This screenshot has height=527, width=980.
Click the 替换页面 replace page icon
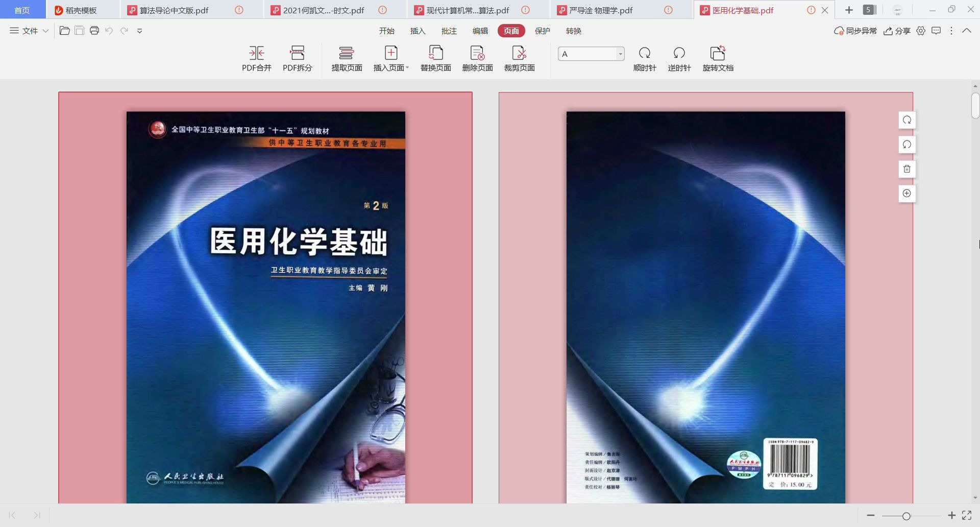[x=435, y=59]
